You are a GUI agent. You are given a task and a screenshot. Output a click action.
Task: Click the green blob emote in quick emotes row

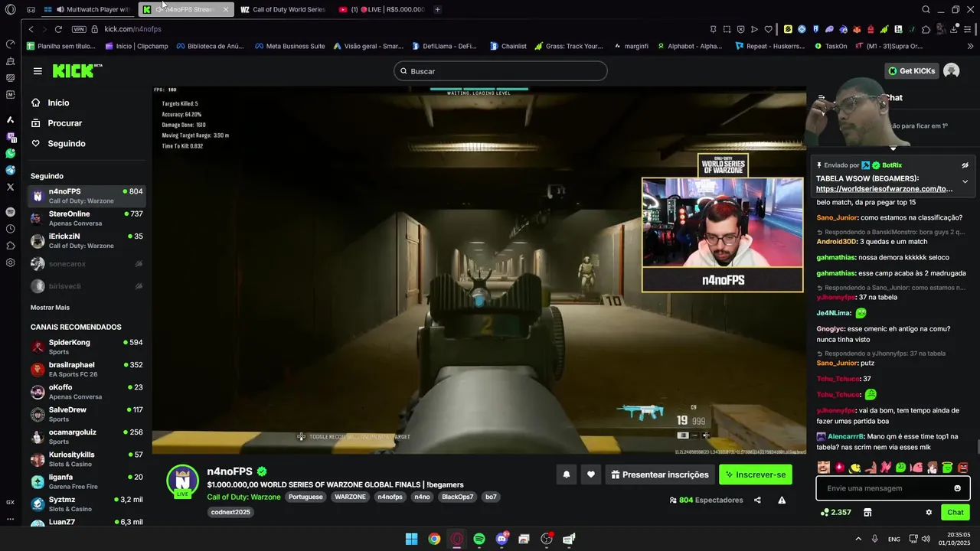(x=900, y=467)
